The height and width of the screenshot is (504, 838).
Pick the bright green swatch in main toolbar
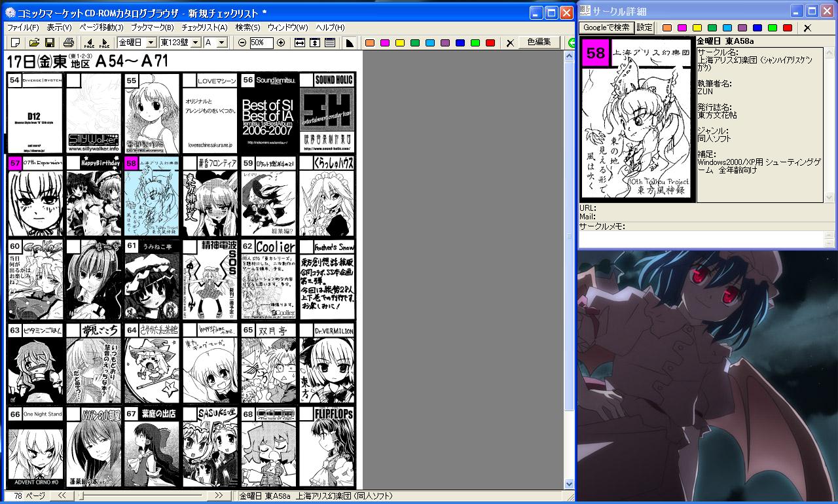[475, 43]
